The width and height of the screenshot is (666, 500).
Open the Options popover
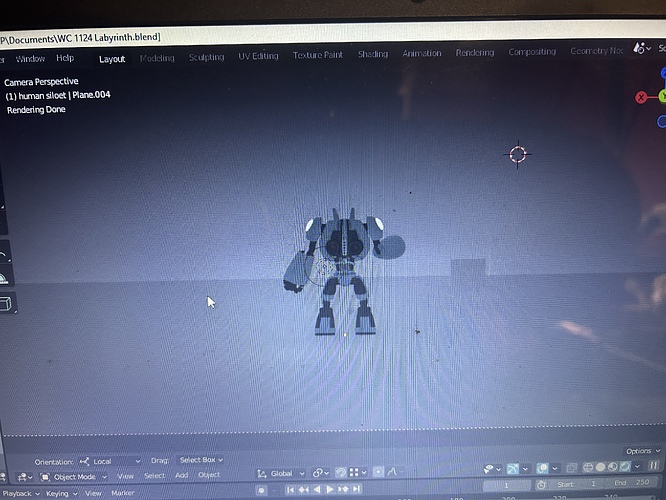pos(642,451)
